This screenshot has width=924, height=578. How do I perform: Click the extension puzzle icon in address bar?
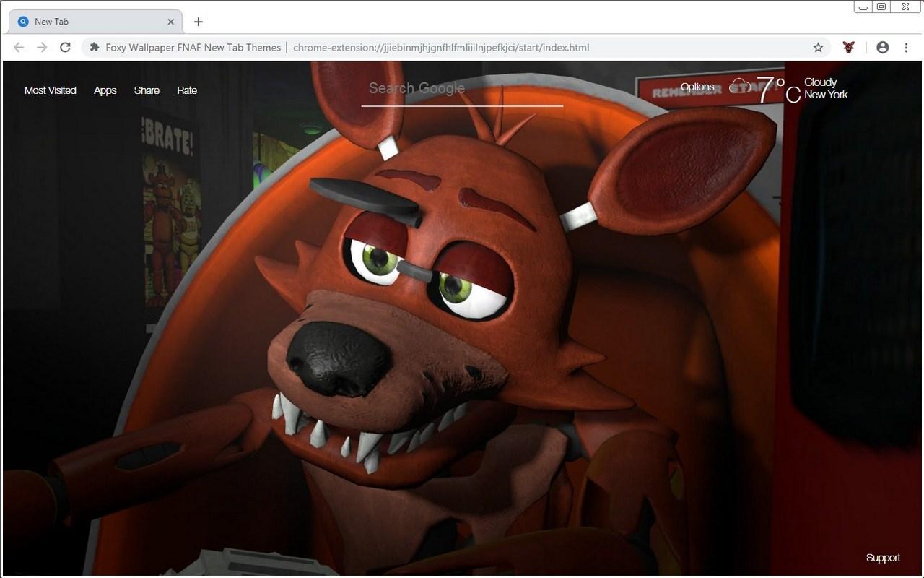95,48
